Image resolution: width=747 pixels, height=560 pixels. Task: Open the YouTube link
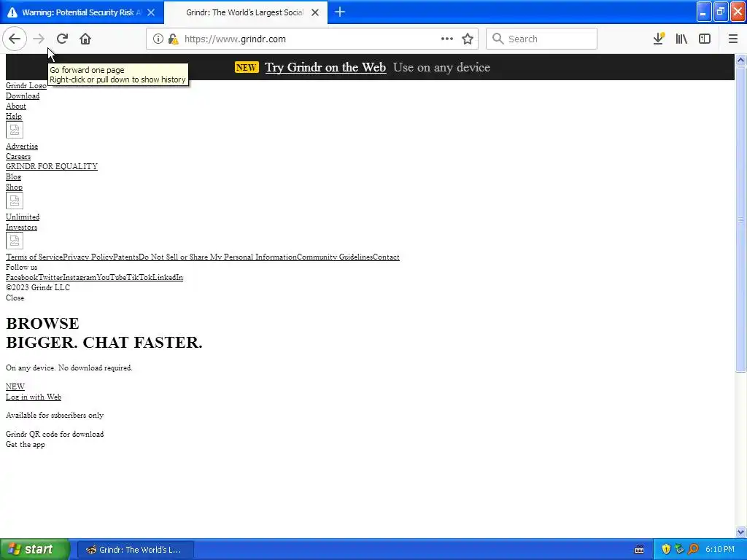point(112,277)
